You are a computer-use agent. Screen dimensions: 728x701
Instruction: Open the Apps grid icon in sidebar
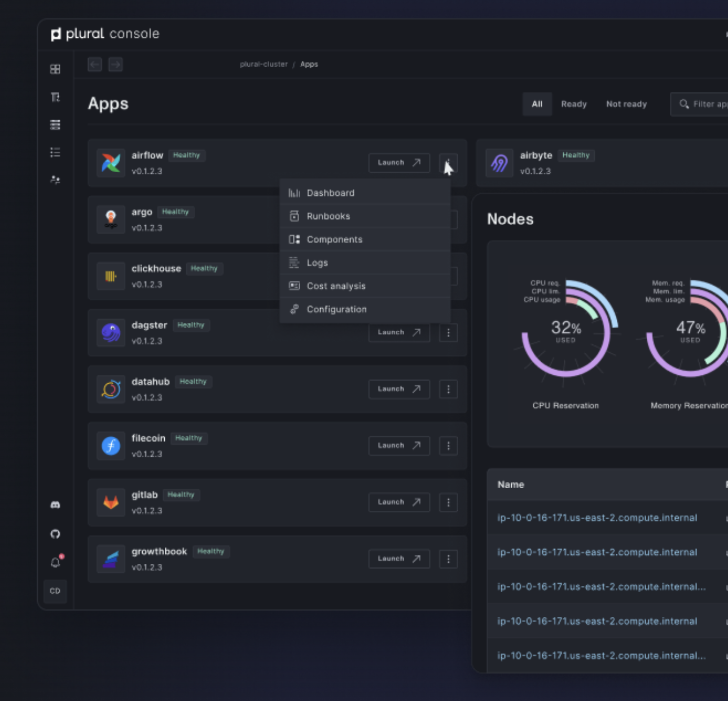tap(55, 69)
